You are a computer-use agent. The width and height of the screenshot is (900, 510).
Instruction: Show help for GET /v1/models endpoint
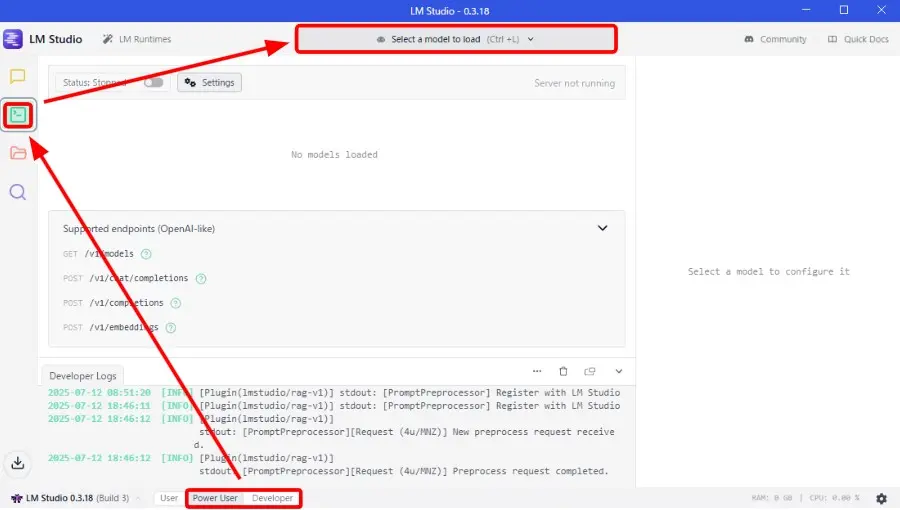point(146,254)
